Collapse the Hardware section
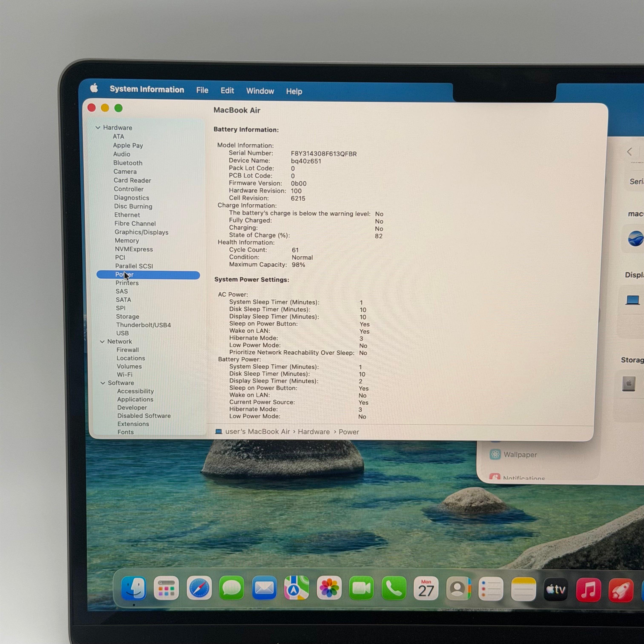The width and height of the screenshot is (644, 644). tap(98, 128)
